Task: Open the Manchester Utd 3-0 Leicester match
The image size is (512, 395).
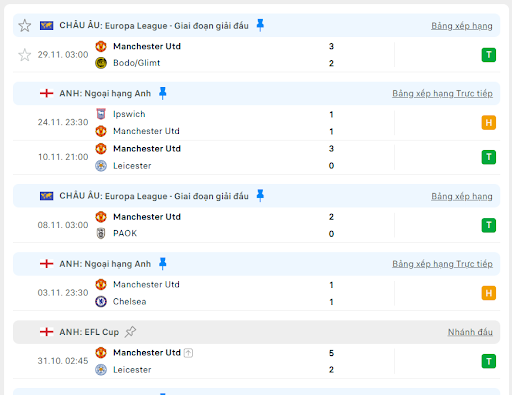Action: (x=256, y=157)
